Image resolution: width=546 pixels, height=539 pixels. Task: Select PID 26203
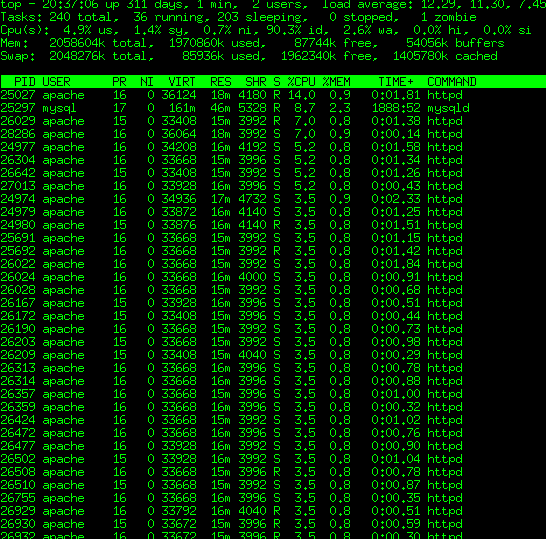pos(18,342)
